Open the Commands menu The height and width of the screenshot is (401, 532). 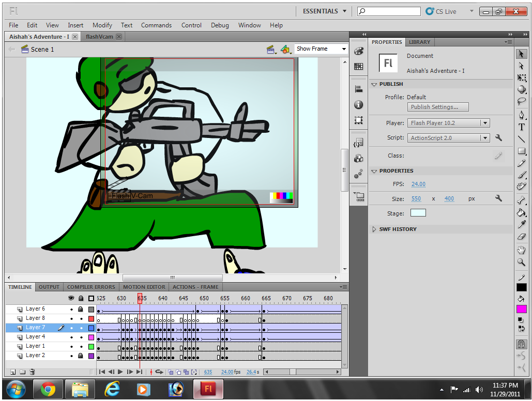pos(157,25)
